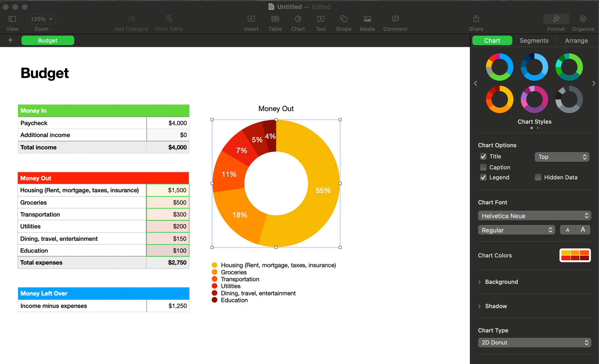Open the Helvetica Neue font dropdown

534,216
